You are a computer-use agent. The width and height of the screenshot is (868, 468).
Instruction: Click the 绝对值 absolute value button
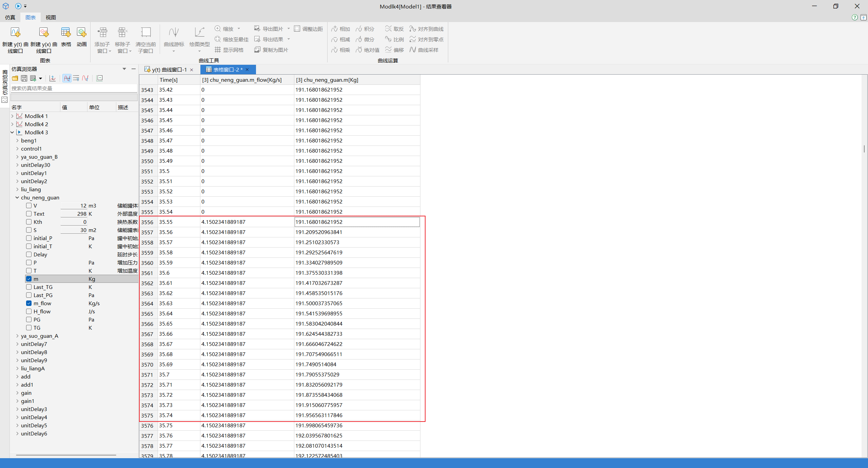tap(368, 50)
